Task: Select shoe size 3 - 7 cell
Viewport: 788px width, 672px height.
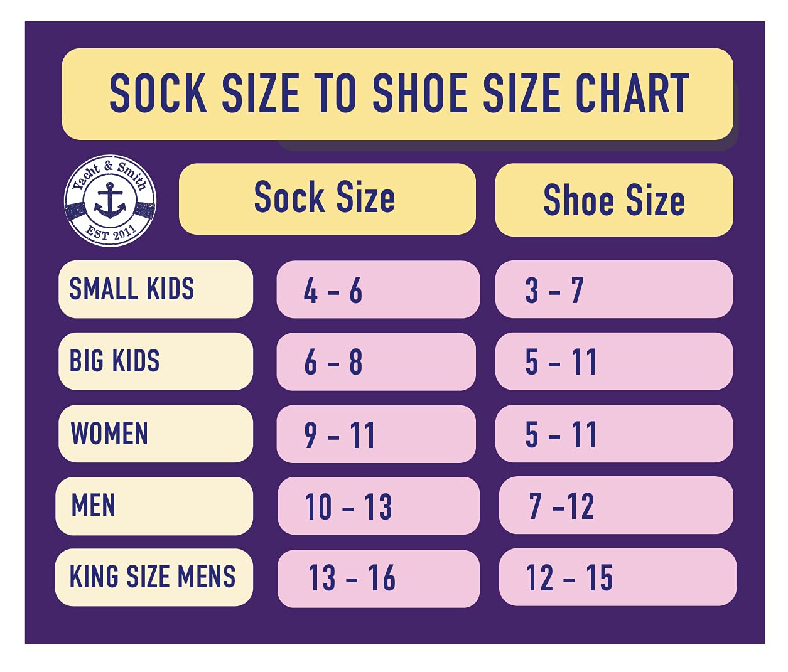Action: coord(613,289)
